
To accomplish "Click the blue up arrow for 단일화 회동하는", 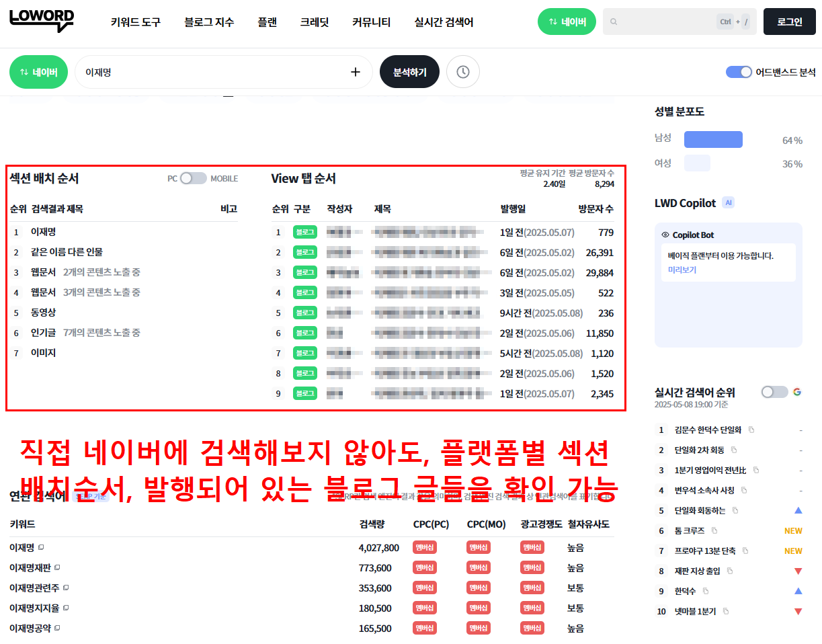I will pyautogui.click(x=798, y=511).
